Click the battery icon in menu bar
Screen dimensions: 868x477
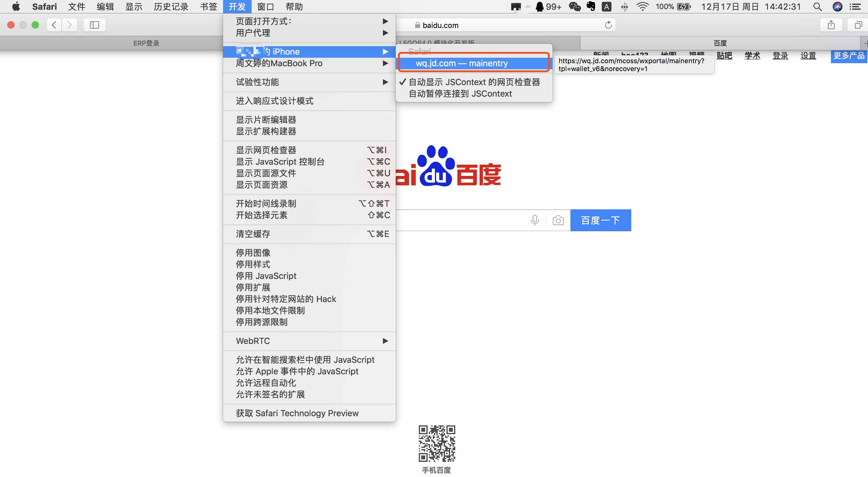pos(686,6)
